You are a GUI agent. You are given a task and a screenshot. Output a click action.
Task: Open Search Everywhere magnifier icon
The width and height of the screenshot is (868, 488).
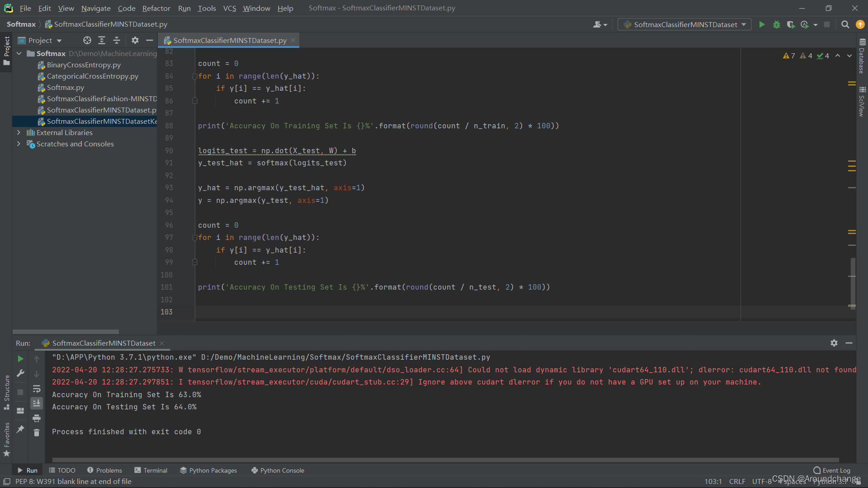tap(845, 25)
